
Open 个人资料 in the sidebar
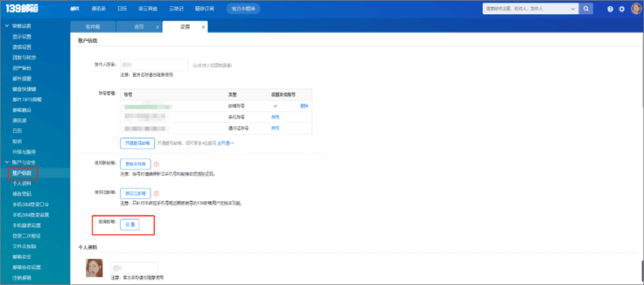pos(22,184)
